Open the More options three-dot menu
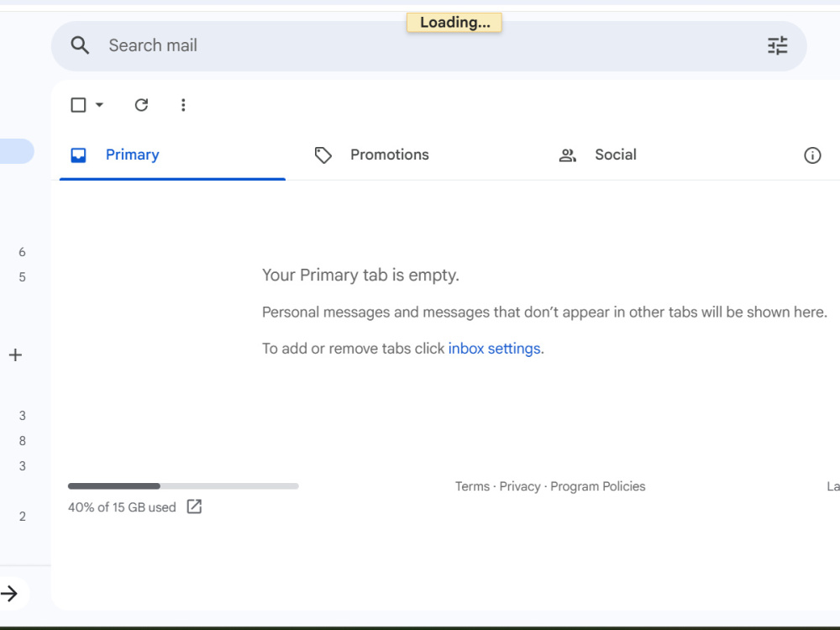 183,105
